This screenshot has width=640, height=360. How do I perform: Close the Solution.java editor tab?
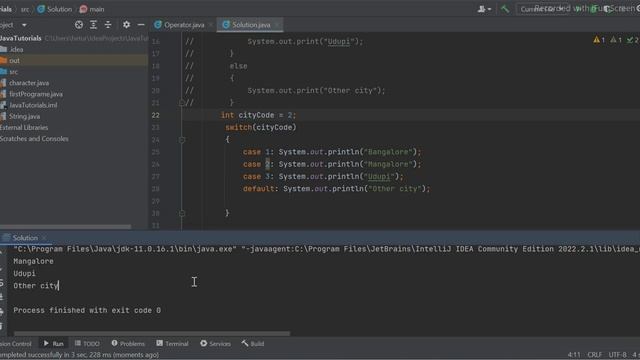(277, 25)
